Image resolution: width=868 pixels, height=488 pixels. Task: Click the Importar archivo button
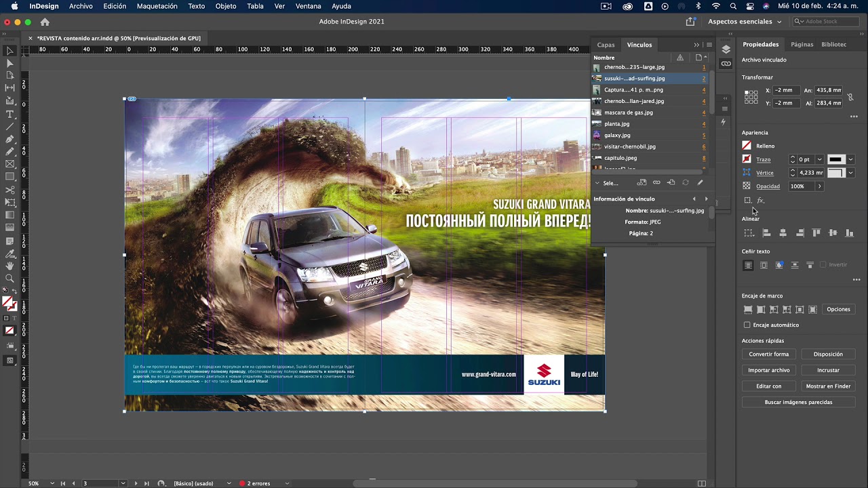(x=768, y=370)
